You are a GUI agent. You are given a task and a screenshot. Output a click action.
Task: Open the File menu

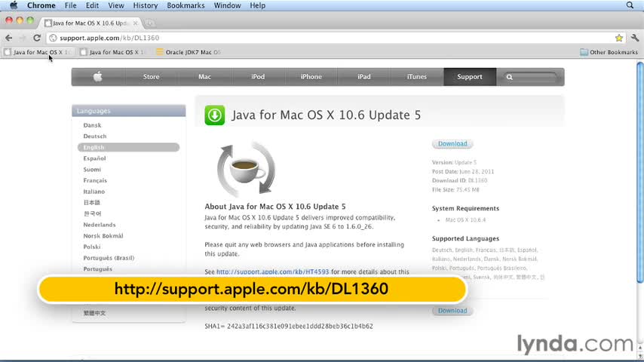(x=70, y=5)
